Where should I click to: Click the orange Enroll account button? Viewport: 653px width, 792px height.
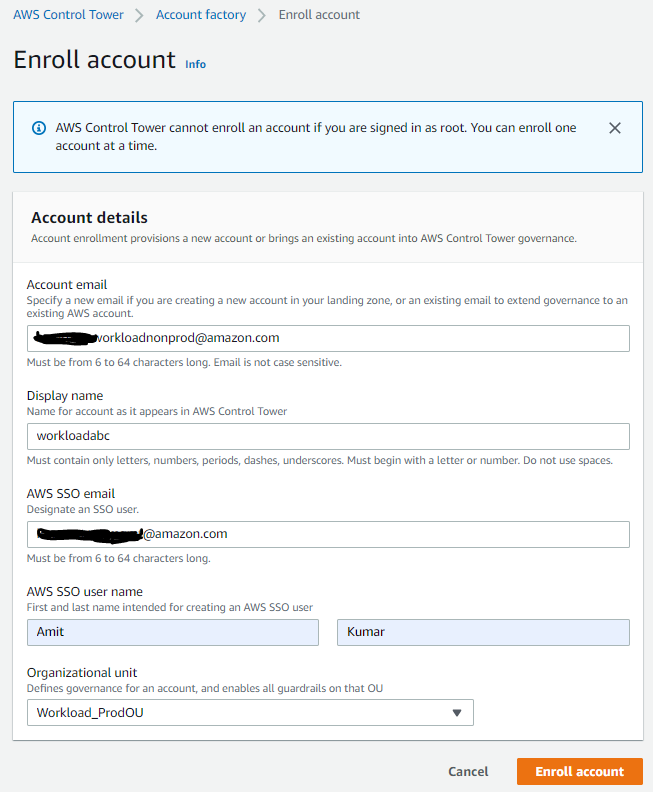pyautogui.click(x=580, y=772)
